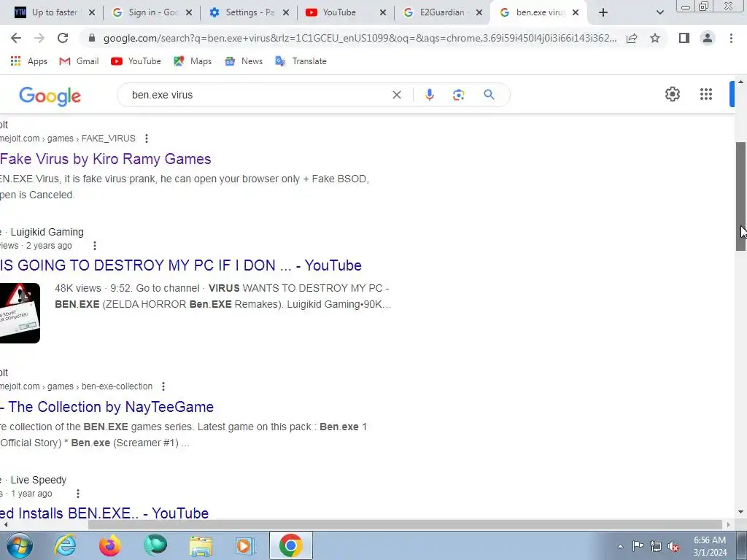Open the network tray icon

point(656,546)
